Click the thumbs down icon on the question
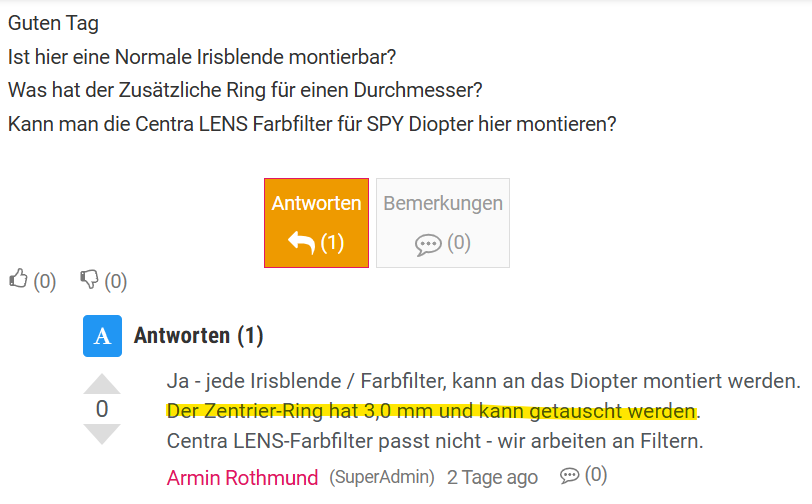Image resolution: width=812 pixels, height=504 pixels. (90, 280)
